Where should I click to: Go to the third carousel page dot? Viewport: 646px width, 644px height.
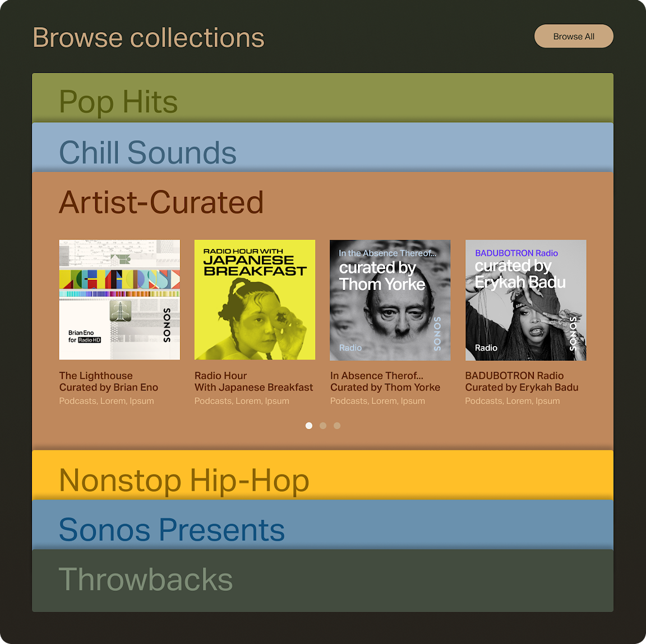click(337, 426)
